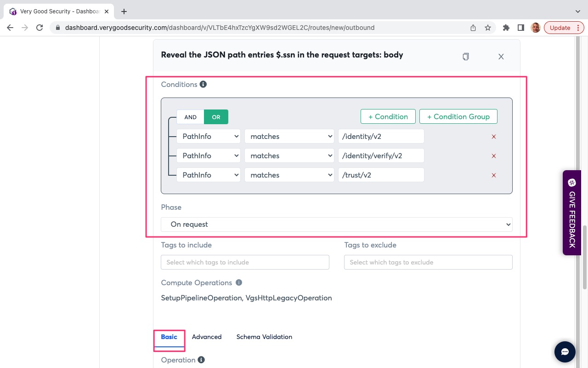Select the OR logical operator

tap(216, 117)
